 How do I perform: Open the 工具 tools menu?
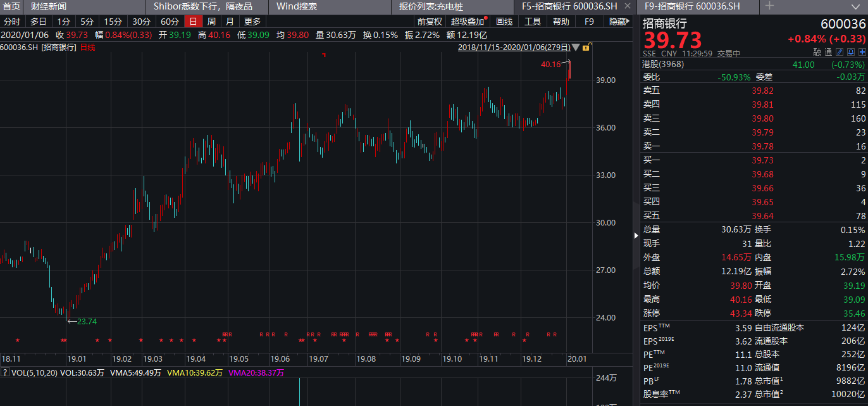point(533,22)
